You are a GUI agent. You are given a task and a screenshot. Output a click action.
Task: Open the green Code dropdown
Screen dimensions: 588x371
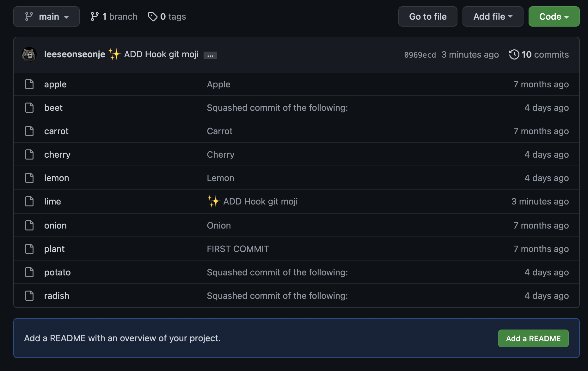pyautogui.click(x=554, y=16)
